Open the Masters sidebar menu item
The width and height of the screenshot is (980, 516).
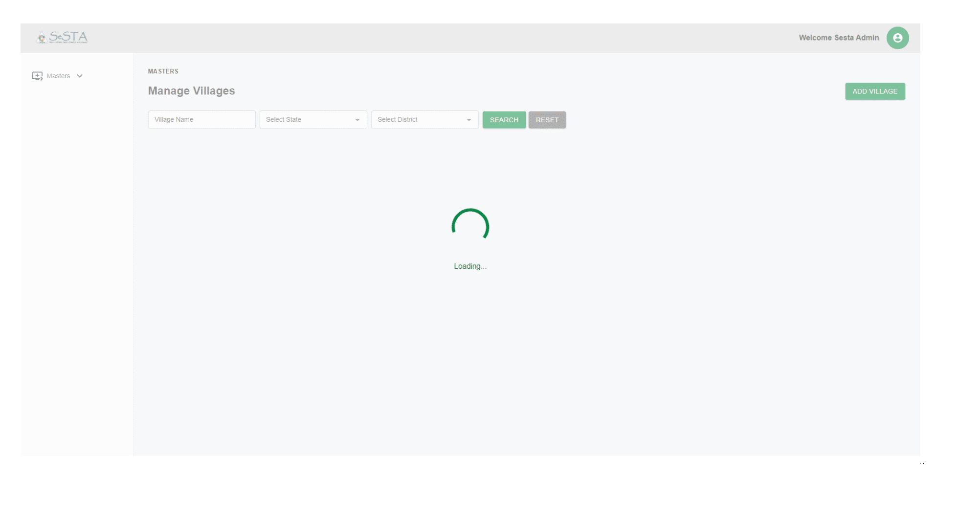[58, 76]
